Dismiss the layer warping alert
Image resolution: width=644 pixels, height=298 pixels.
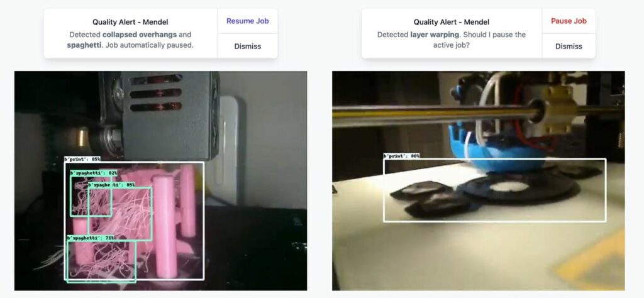point(568,46)
